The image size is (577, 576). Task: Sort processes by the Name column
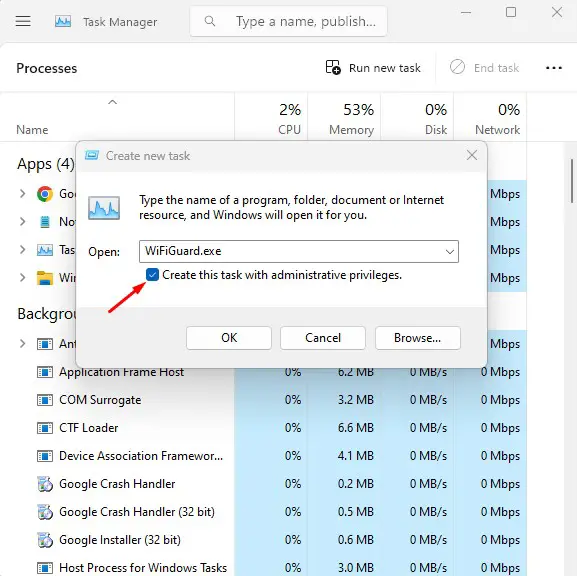[32, 130]
